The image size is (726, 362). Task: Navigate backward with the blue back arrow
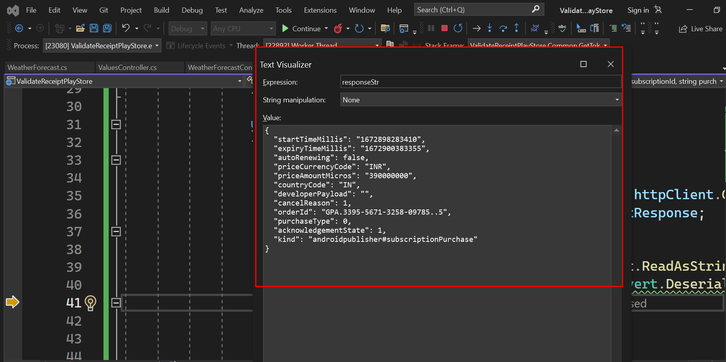click(x=19, y=29)
